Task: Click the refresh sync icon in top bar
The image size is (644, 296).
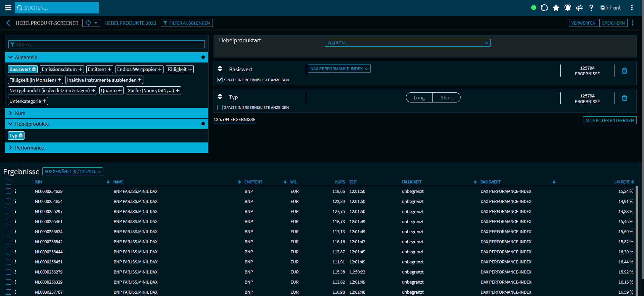Action: (544, 8)
